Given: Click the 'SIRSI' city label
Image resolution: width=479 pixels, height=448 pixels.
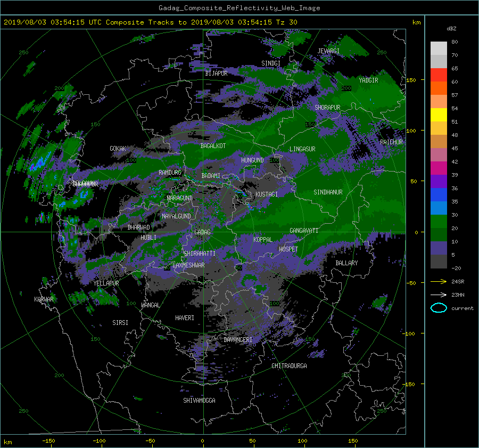Looking at the screenshot, I should pos(120,323).
